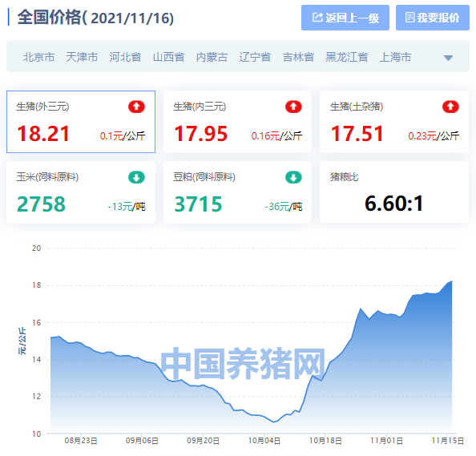Click red up arrow on 生猪(土杂猪)
Screen dimensions: 476x456
pos(450,107)
